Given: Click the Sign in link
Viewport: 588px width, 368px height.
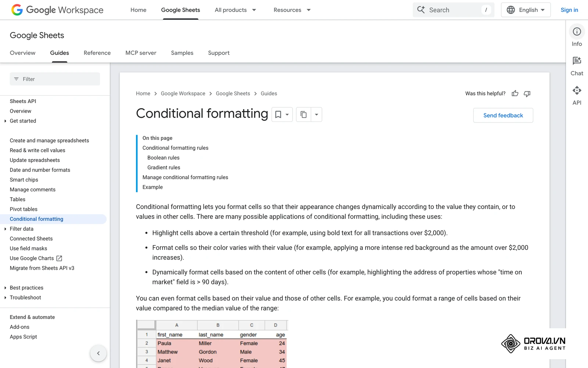Looking at the screenshot, I should coord(569,10).
